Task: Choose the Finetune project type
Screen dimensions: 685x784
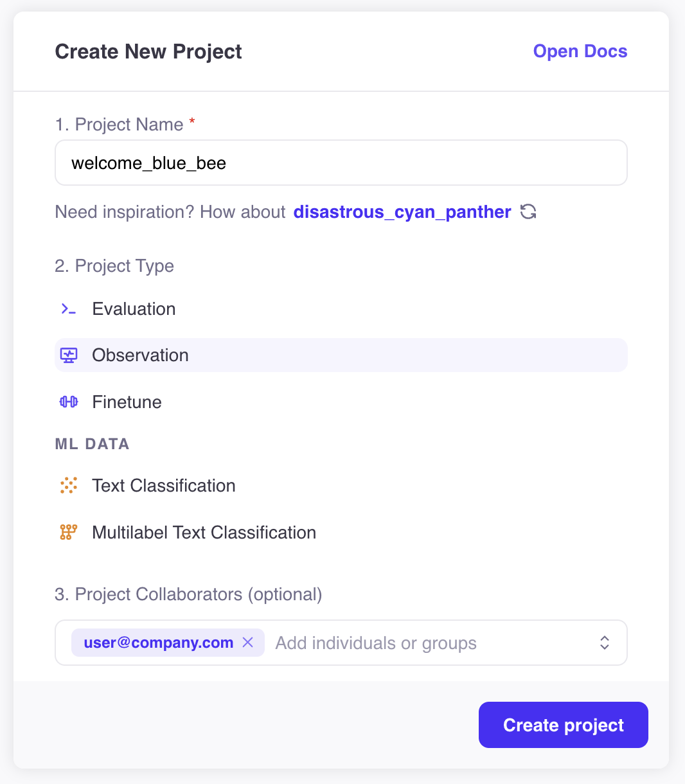Action: [341, 402]
